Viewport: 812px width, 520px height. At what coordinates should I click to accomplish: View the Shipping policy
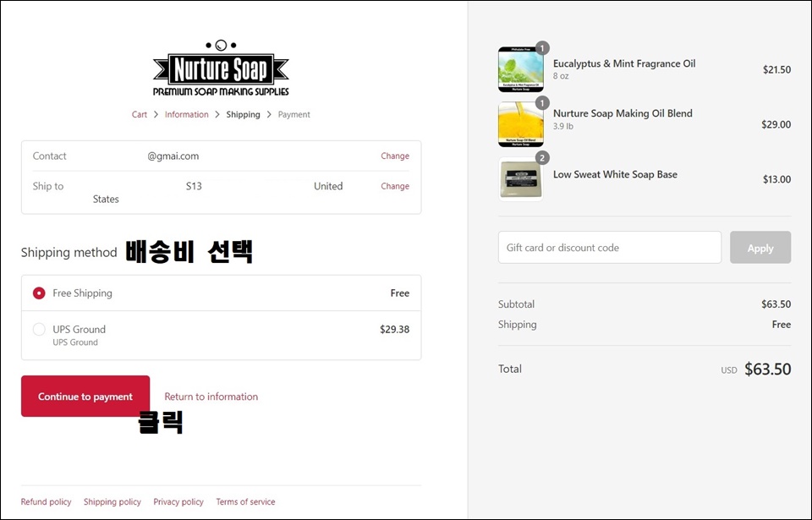point(112,502)
